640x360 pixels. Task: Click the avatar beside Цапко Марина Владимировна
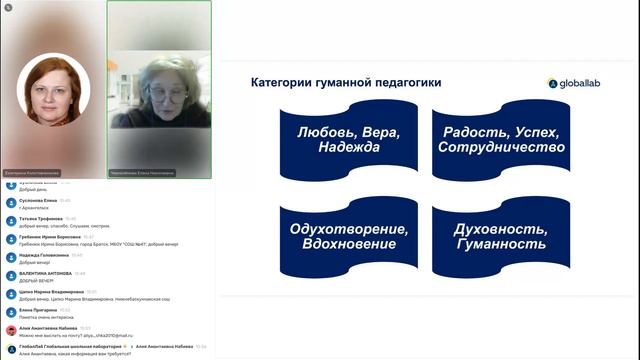11,294
